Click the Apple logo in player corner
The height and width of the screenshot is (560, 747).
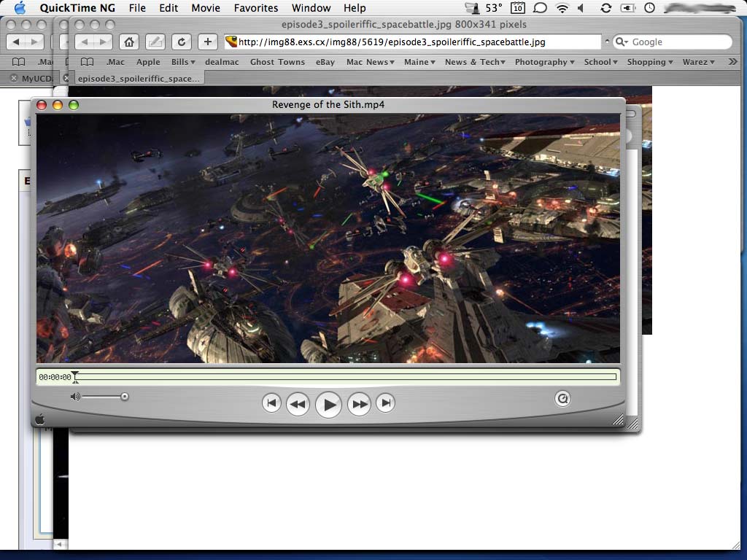pos(40,419)
